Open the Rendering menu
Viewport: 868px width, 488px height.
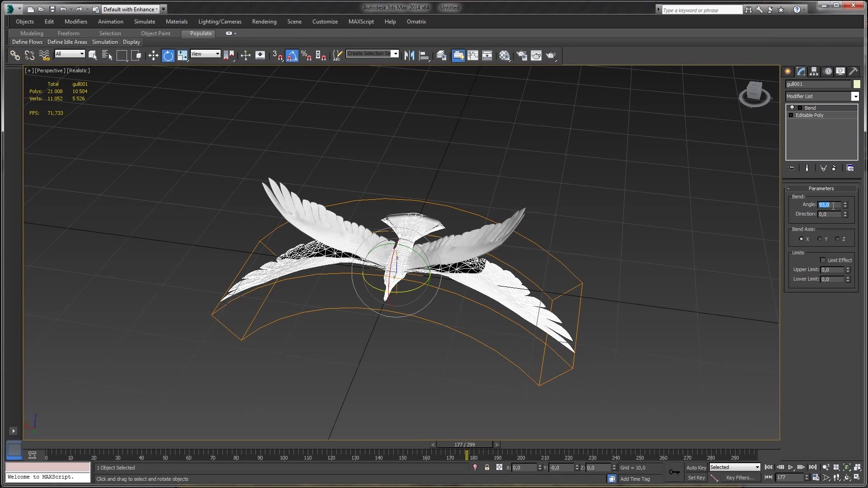point(264,22)
